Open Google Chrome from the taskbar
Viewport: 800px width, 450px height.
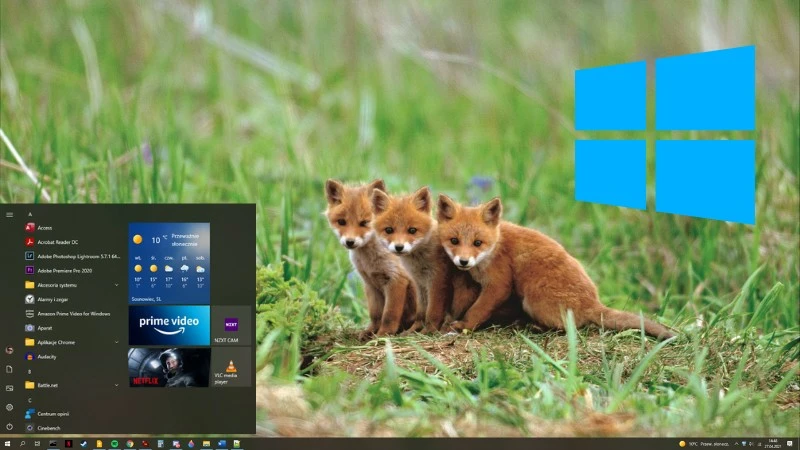click(x=130, y=444)
